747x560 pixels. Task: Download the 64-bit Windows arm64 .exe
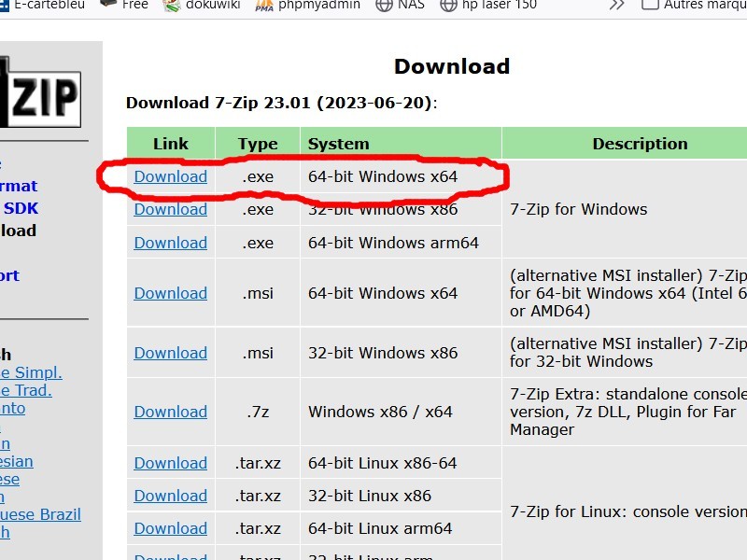(170, 243)
